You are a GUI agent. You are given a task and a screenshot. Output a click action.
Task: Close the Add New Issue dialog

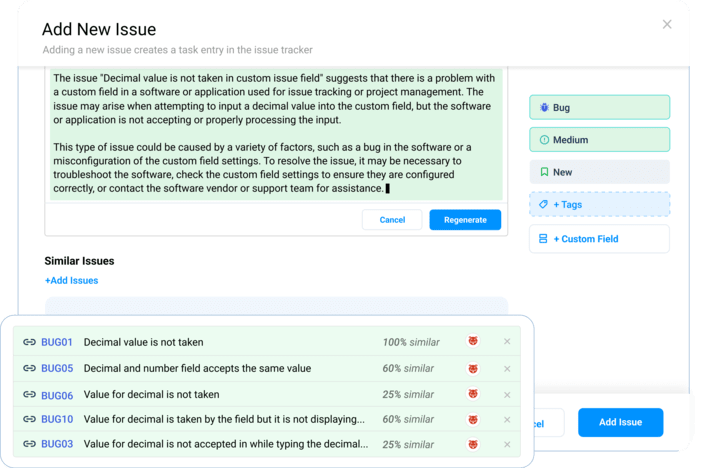[x=667, y=24]
